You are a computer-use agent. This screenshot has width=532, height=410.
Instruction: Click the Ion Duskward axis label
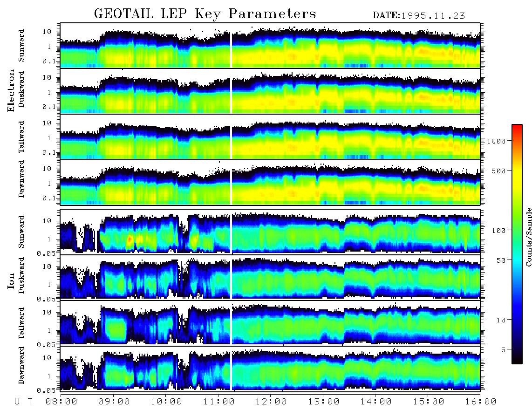click(x=21, y=275)
